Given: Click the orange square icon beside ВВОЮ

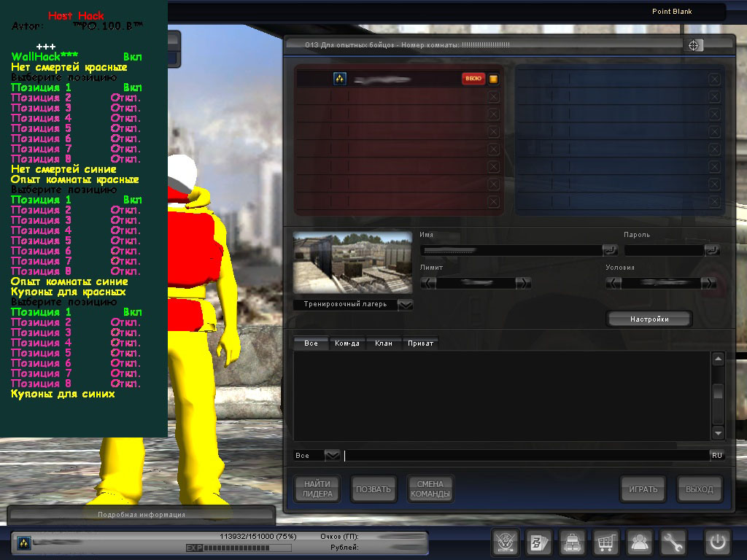Looking at the screenshot, I should tap(494, 79).
